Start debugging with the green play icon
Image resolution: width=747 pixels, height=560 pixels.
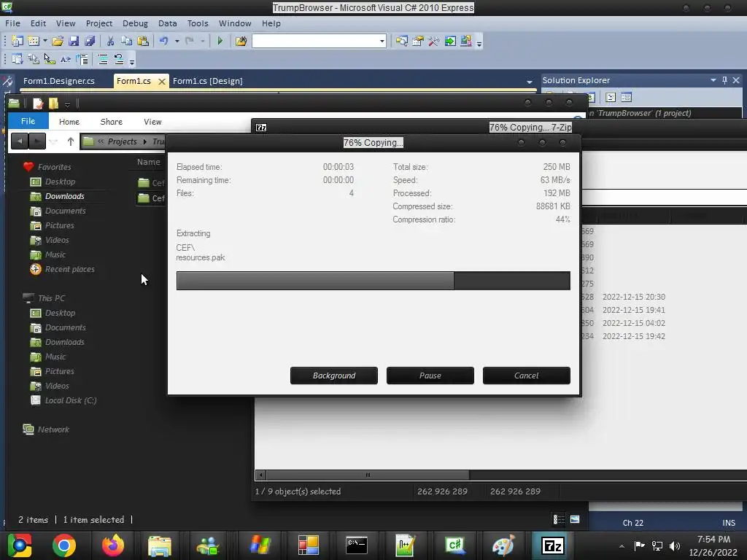220,41
